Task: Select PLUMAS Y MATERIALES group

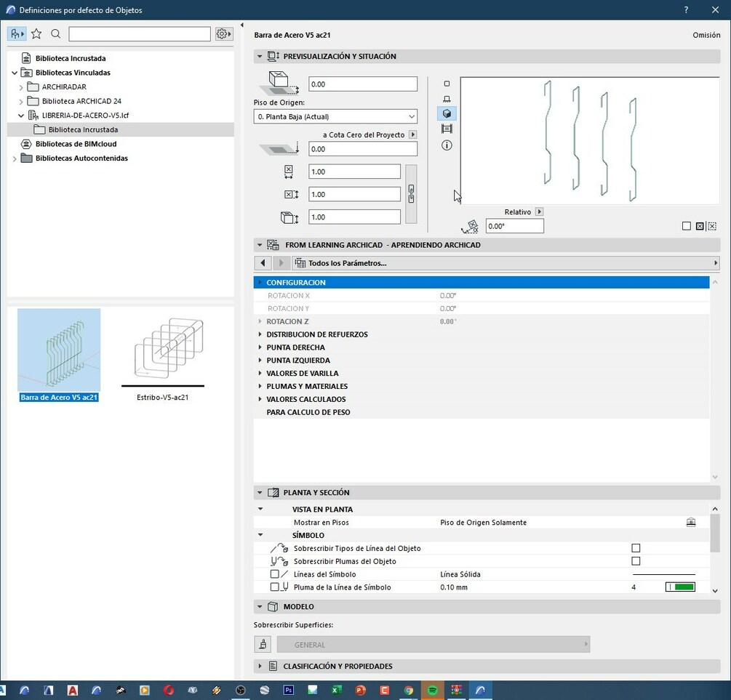Action: [482, 387]
